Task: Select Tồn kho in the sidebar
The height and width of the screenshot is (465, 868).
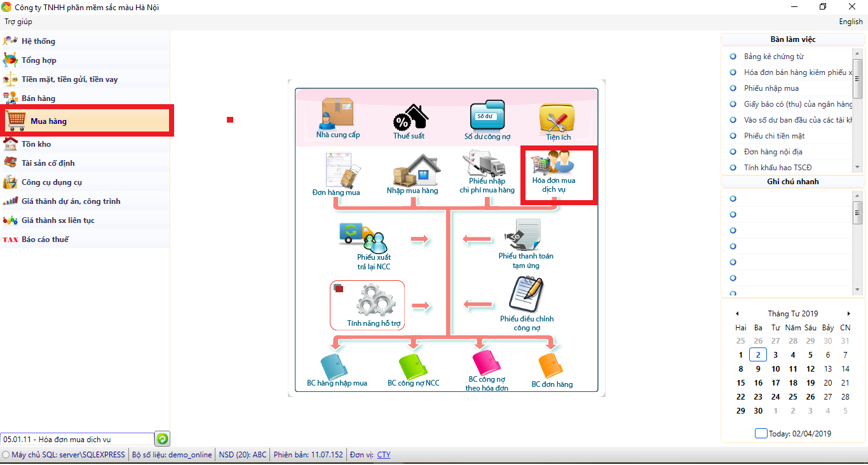Action: tap(36, 144)
